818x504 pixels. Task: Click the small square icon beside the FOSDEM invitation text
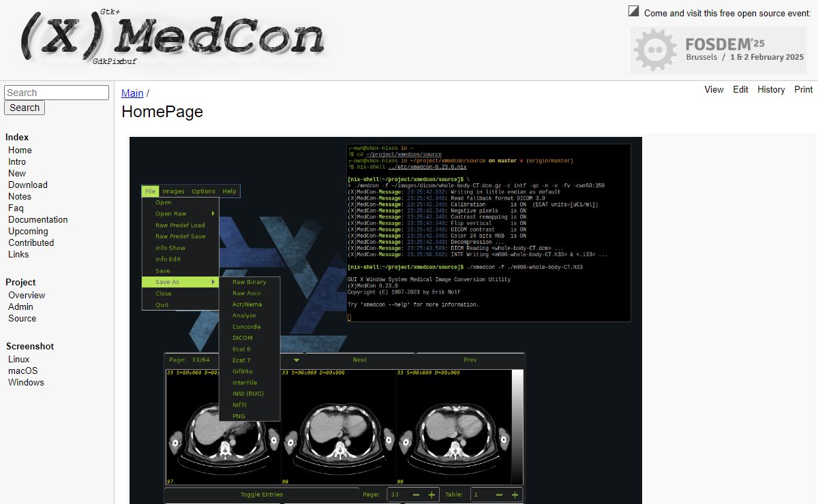click(x=634, y=11)
